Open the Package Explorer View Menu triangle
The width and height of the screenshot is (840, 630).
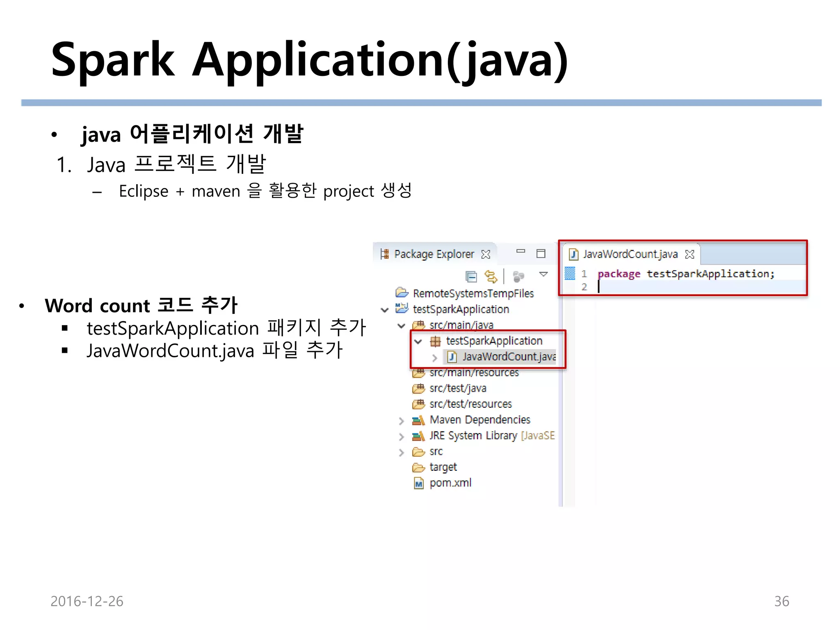[x=543, y=274]
